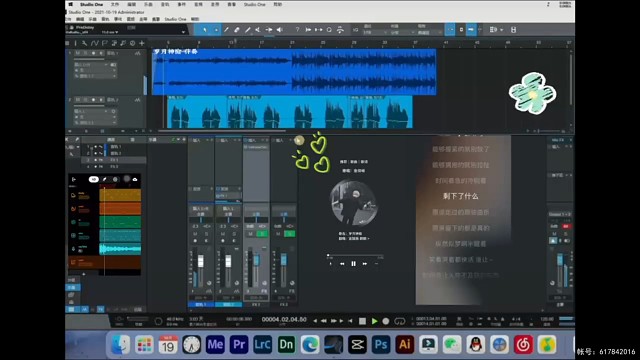
Task: Select the Arrow tool in the toolbar
Action: [x=205, y=30]
